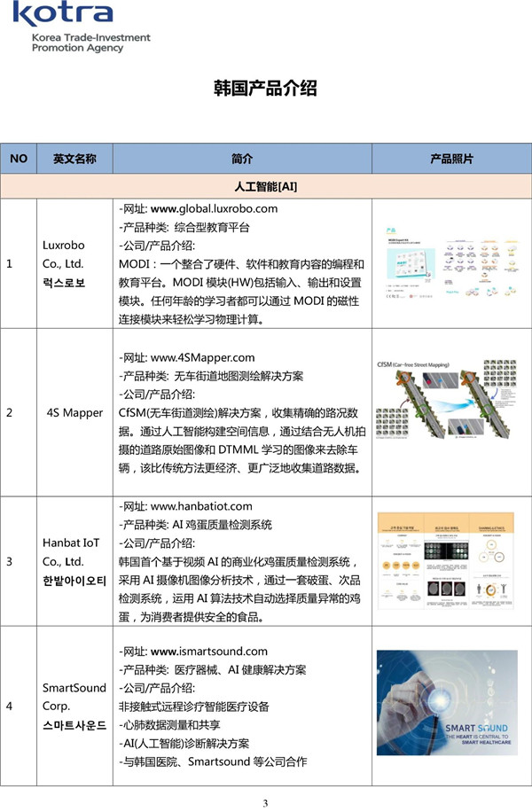Click the page number 3 in footer
The image size is (532, 812).
pyautogui.click(x=265, y=803)
